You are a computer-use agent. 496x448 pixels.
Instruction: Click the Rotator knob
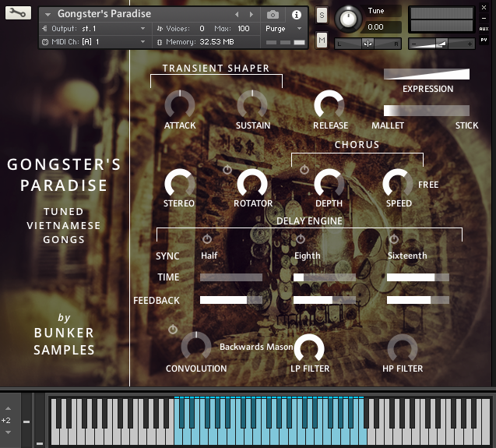click(252, 183)
